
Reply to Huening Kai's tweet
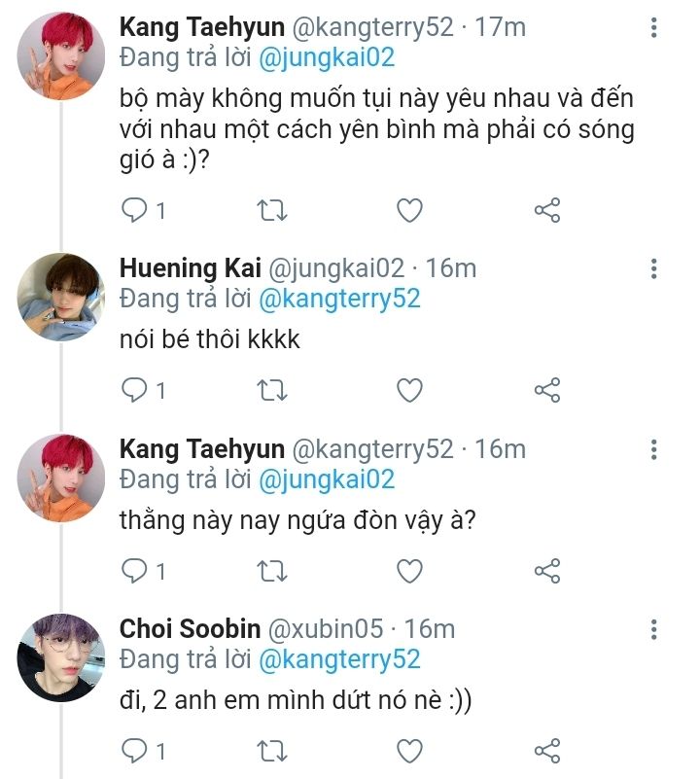[x=133, y=390]
